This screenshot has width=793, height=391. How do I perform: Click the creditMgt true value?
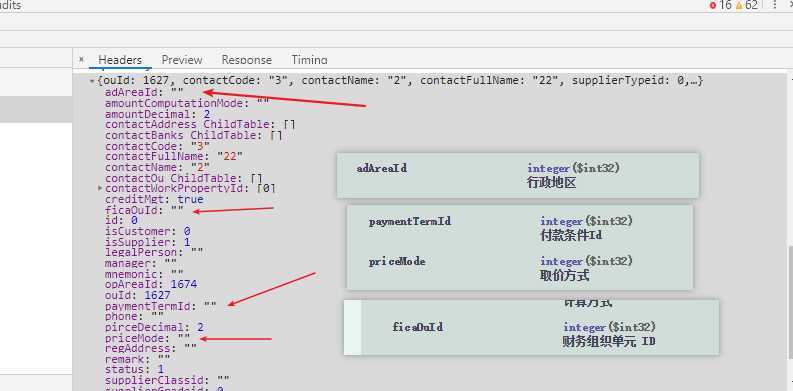tap(190, 199)
